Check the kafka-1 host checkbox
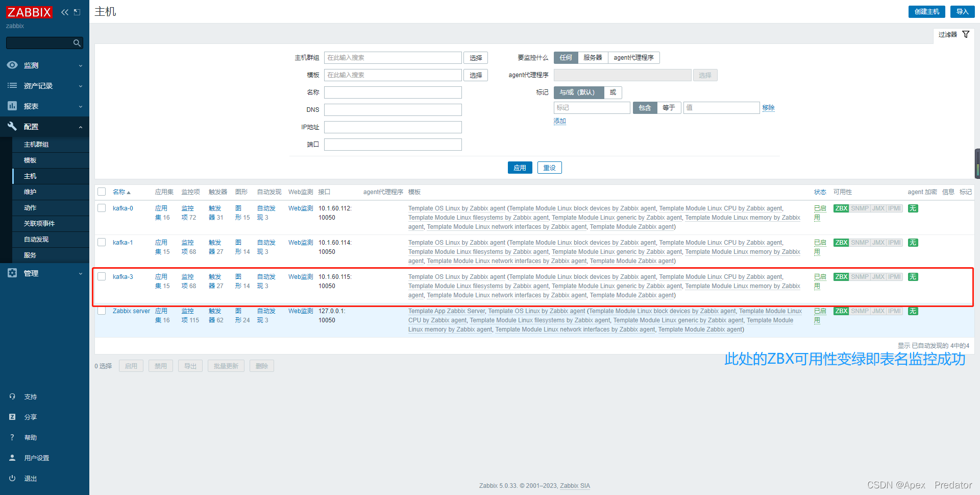Screen dimensions: 980x495 point(102,242)
